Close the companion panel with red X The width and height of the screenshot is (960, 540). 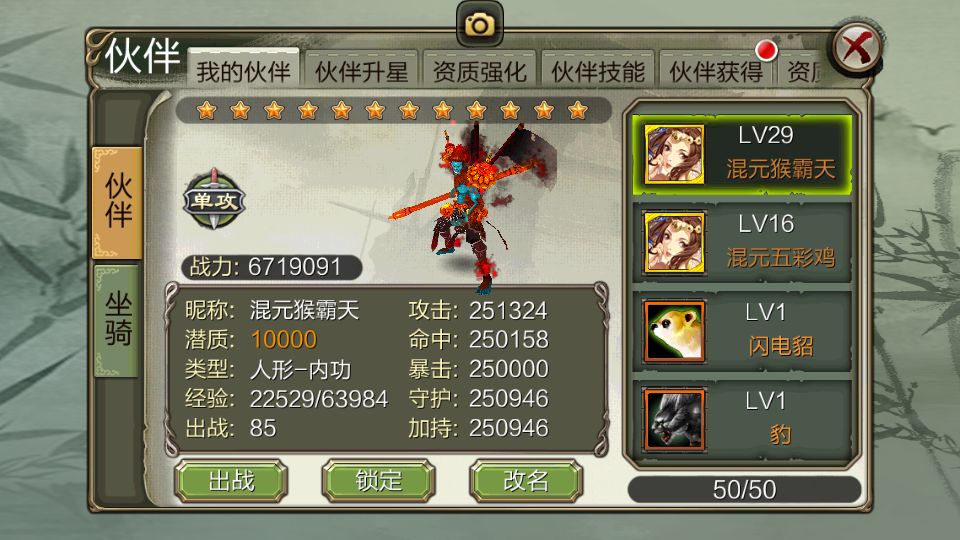(857, 48)
